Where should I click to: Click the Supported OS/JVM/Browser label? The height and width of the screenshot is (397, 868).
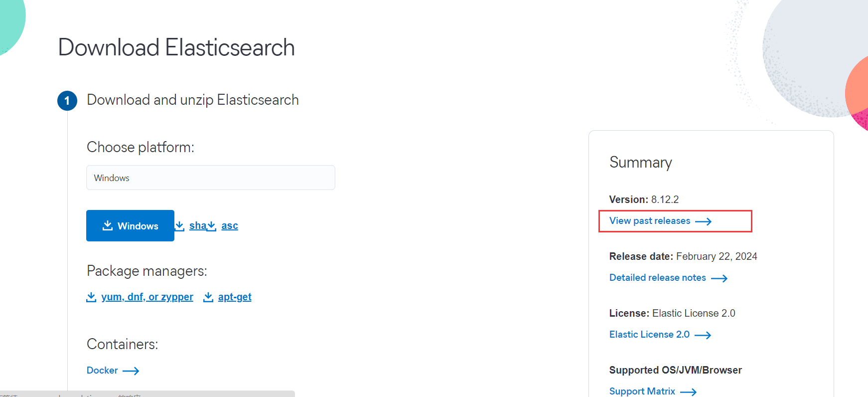coord(676,370)
